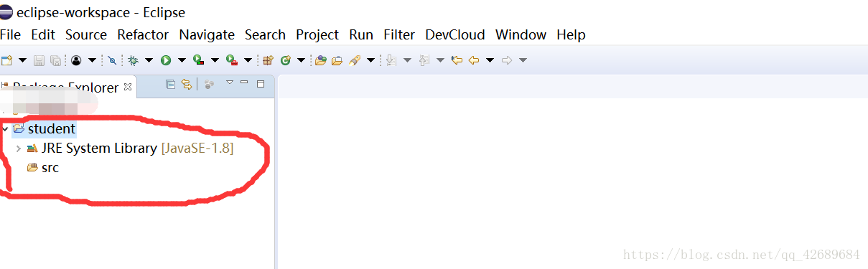This screenshot has width=868, height=269.
Task: Toggle Link with Editor in Package Explorer
Action: (187, 84)
